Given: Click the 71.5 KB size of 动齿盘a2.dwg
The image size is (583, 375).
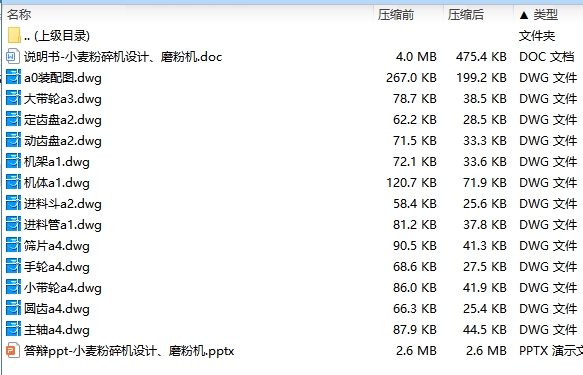Looking at the screenshot, I should click(x=415, y=140).
